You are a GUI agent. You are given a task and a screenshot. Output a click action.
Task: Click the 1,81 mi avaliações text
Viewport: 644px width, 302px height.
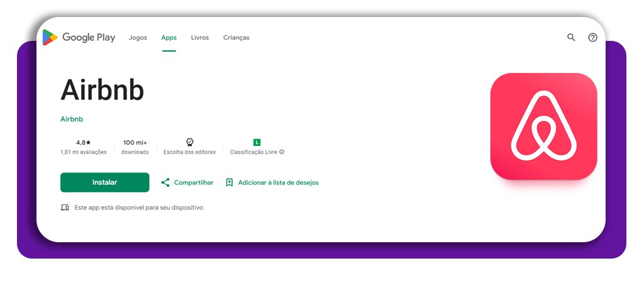point(84,152)
